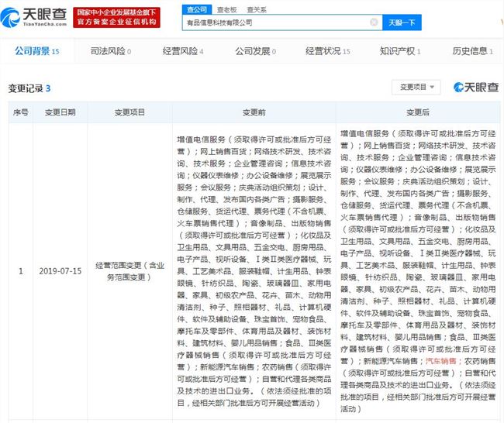Open the 经营状况 tab
Viewport: 504px width, 423px height.
(327, 51)
